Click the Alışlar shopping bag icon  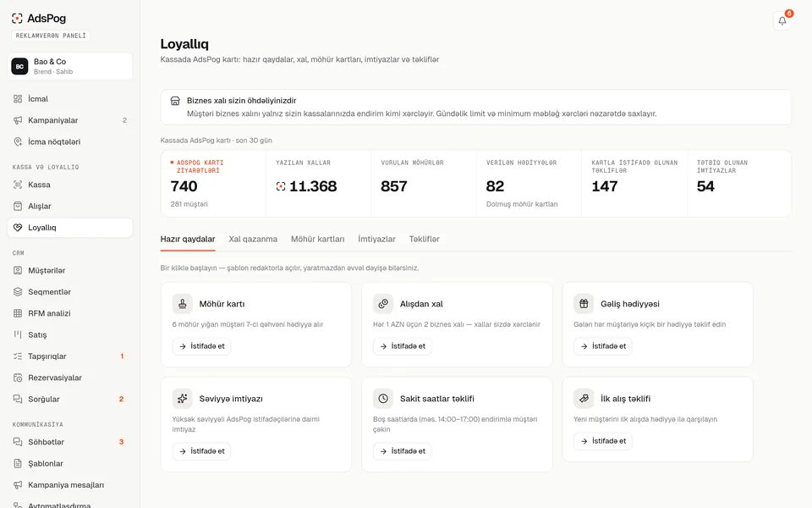pos(18,206)
